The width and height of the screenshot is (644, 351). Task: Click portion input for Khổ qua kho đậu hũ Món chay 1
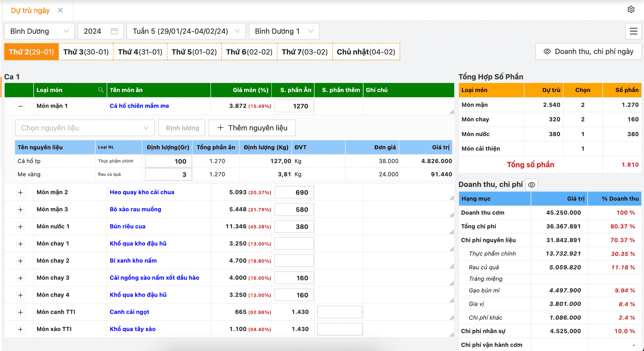click(x=294, y=244)
